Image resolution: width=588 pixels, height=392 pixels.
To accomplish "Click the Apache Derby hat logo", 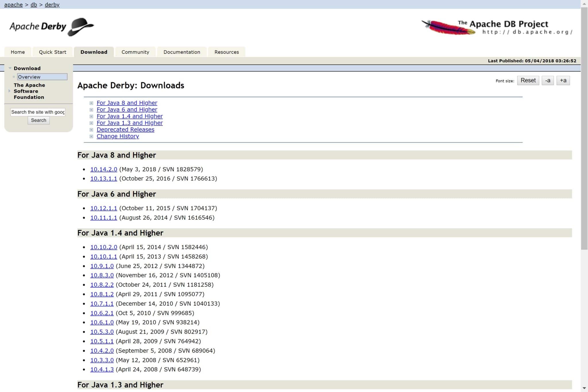I will (x=52, y=27).
